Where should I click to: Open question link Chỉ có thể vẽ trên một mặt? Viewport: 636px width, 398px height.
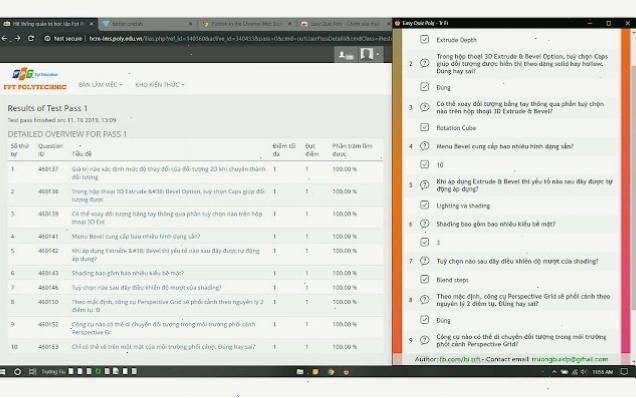pyautogui.click(x=163, y=346)
